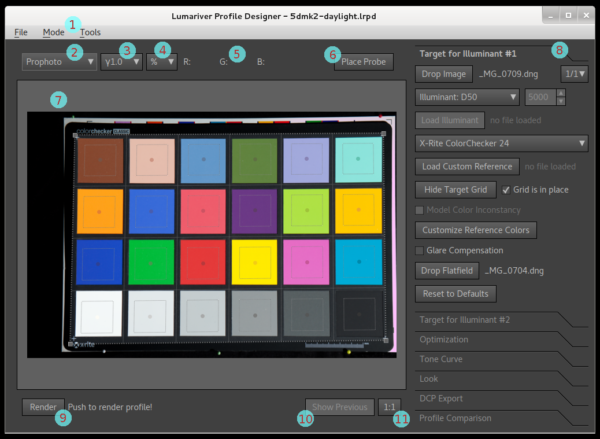600x439 pixels.
Task: Click Reset to Defaults button
Action: [x=456, y=294]
